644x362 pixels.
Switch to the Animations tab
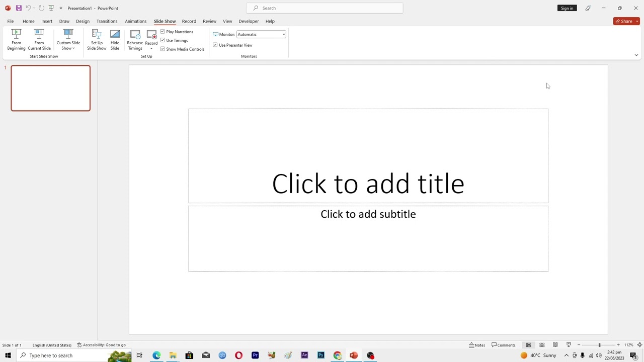point(136,21)
